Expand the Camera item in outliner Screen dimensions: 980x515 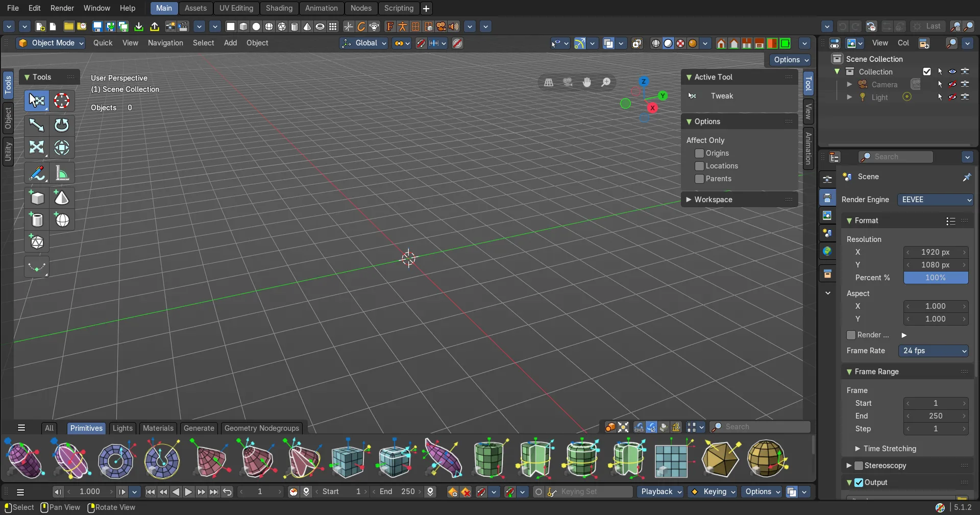849,84
